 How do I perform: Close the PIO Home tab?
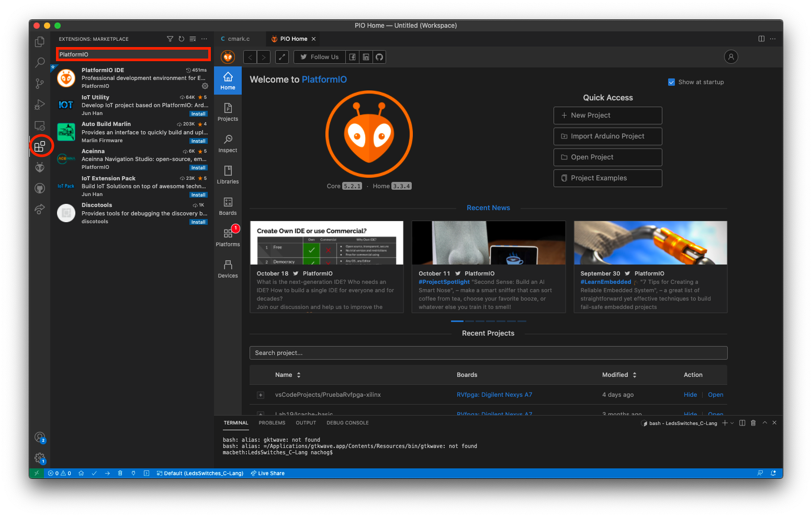point(313,39)
